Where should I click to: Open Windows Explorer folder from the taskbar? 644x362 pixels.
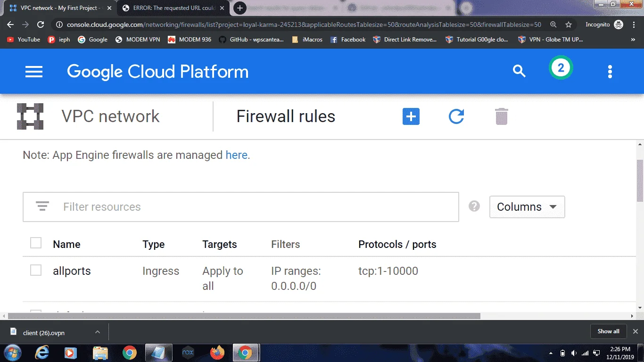pos(100,353)
